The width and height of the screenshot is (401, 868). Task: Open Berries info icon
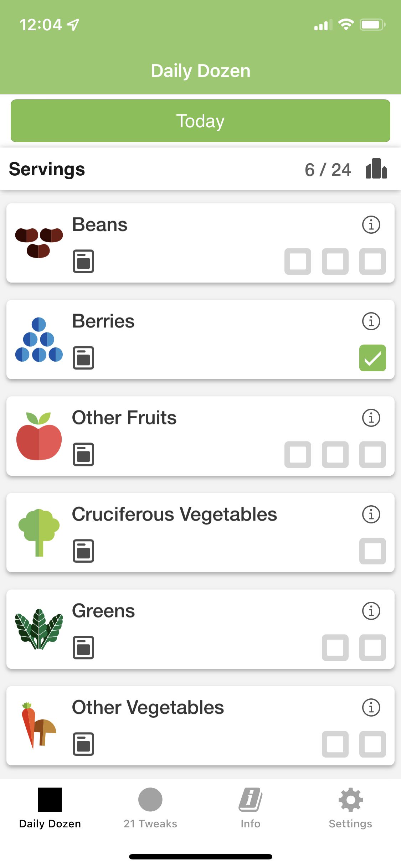371,321
